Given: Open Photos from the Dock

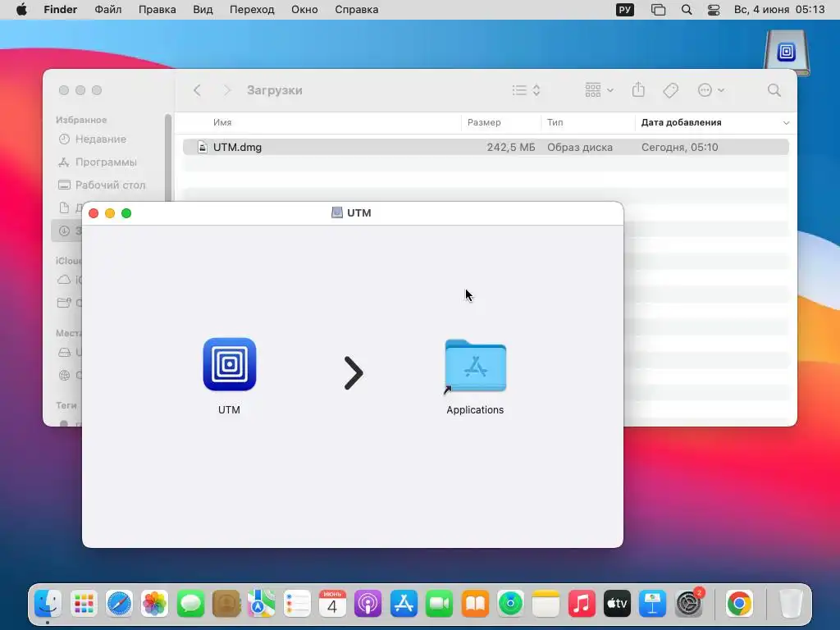Looking at the screenshot, I should (x=154, y=604).
